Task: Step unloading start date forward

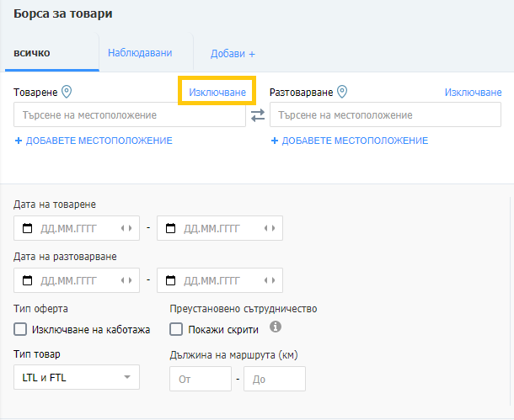Action: click(131, 280)
